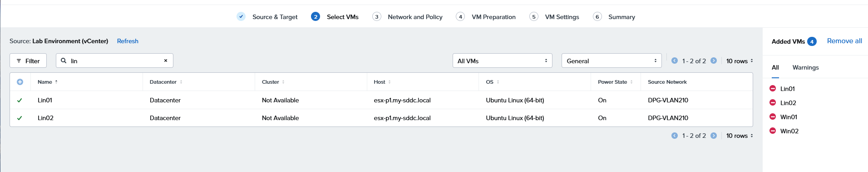Switch to the All tab in Added VMs
The height and width of the screenshot is (172, 868).
(x=775, y=67)
